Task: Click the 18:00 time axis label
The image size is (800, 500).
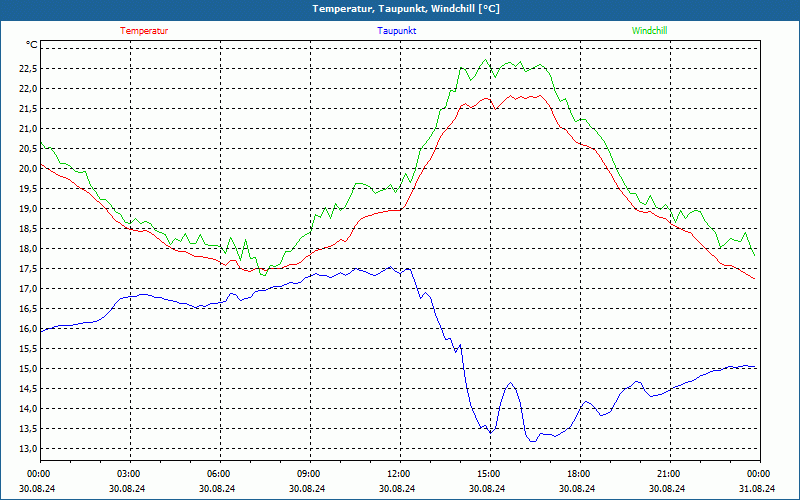Action: 578,474
